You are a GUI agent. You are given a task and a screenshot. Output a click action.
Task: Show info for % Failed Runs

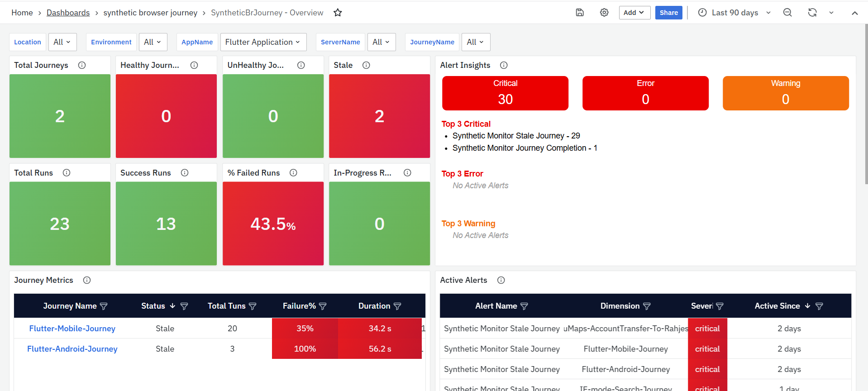pyautogui.click(x=293, y=173)
